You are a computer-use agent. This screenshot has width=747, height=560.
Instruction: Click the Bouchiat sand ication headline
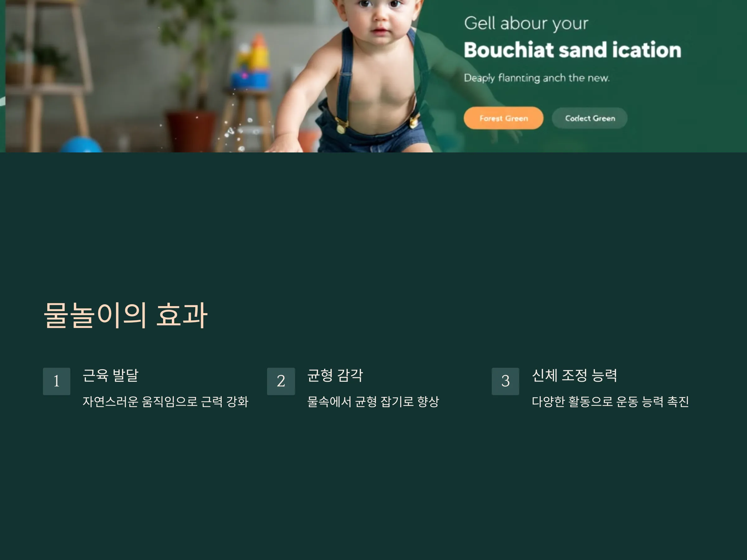[572, 50]
